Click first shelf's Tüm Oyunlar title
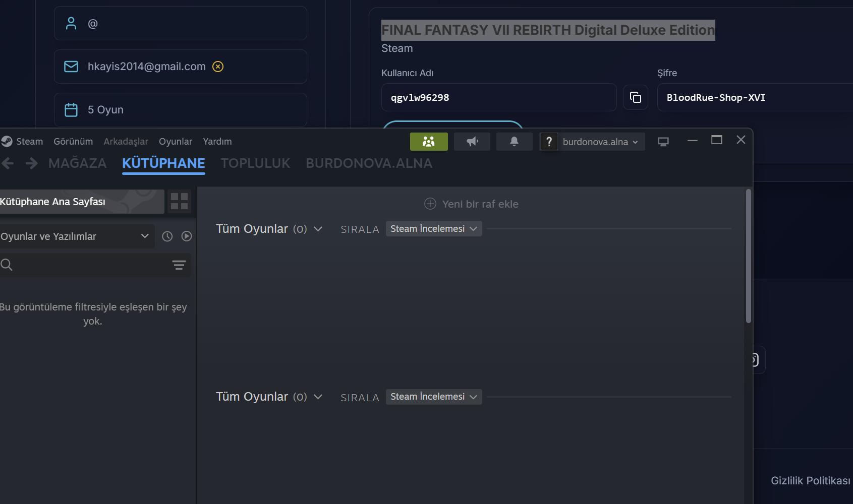The height and width of the screenshot is (504, 853). coord(252,229)
